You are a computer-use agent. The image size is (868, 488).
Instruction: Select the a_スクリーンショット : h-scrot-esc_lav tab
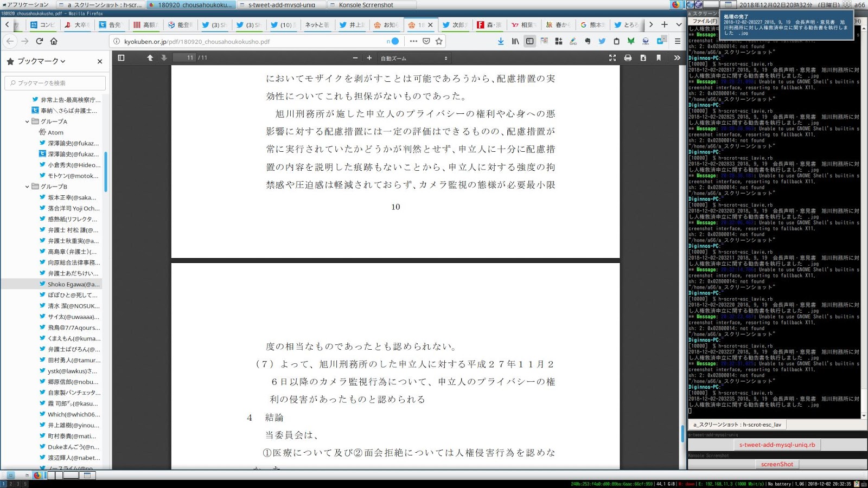[x=737, y=425]
